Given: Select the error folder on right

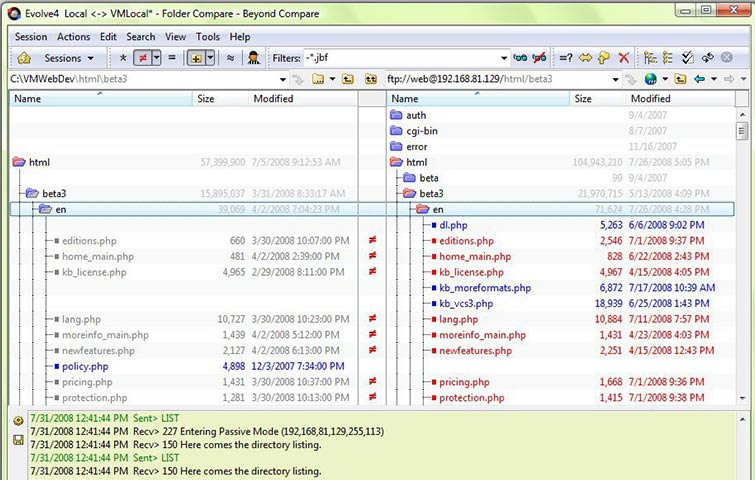Looking at the screenshot, I should pyautogui.click(x=417, y=147).
